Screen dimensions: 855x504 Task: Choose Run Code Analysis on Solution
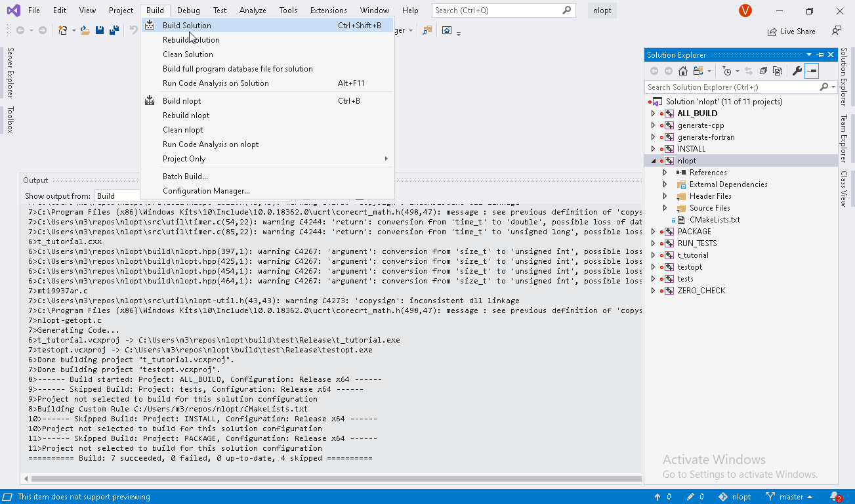point(266,83)
